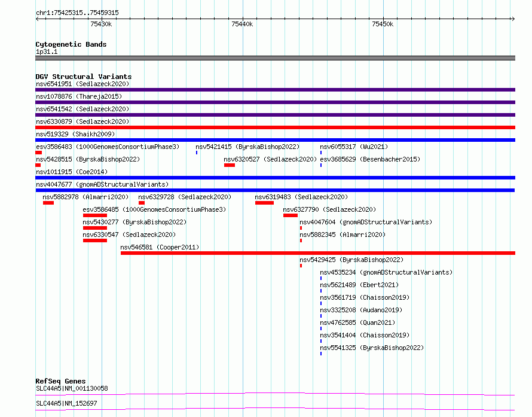Open nsv4762585 (Quan2021) variant

(357, 322)
